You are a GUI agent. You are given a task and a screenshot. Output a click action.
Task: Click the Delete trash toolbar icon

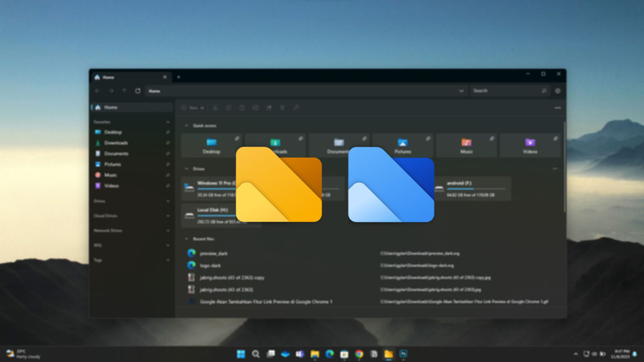coord(282,108)
